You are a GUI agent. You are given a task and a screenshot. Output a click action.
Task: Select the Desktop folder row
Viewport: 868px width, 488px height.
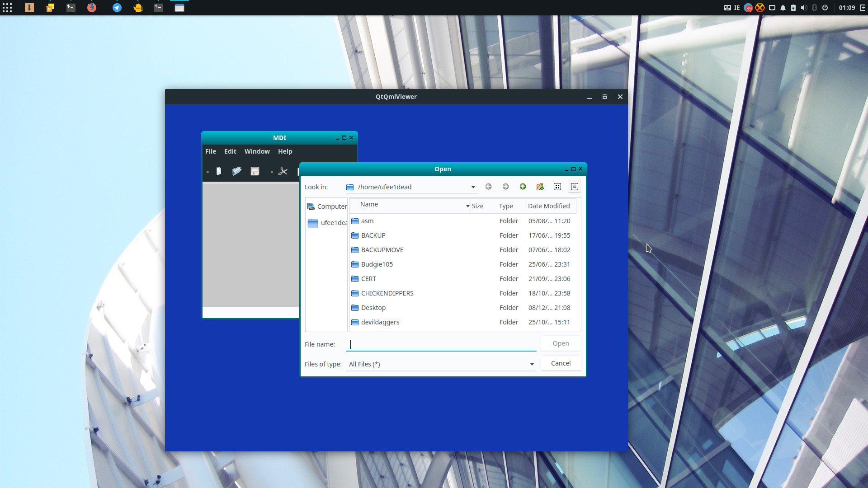click(463, 308)
